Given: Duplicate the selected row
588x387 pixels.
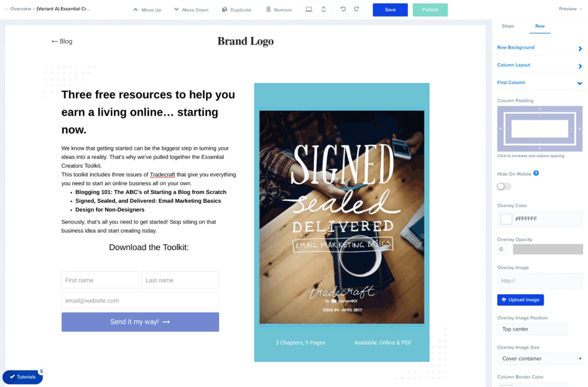Looking at the screenshot, I should point(237,10).
